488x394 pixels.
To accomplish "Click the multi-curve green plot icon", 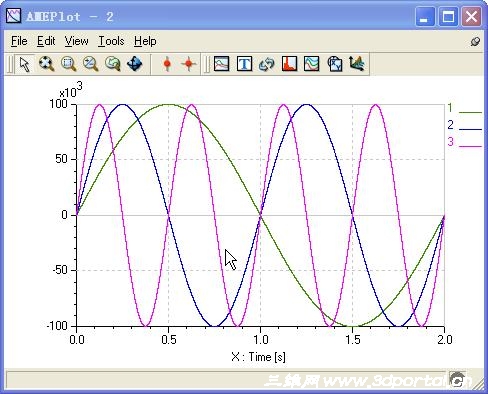I will coord(312,64).
